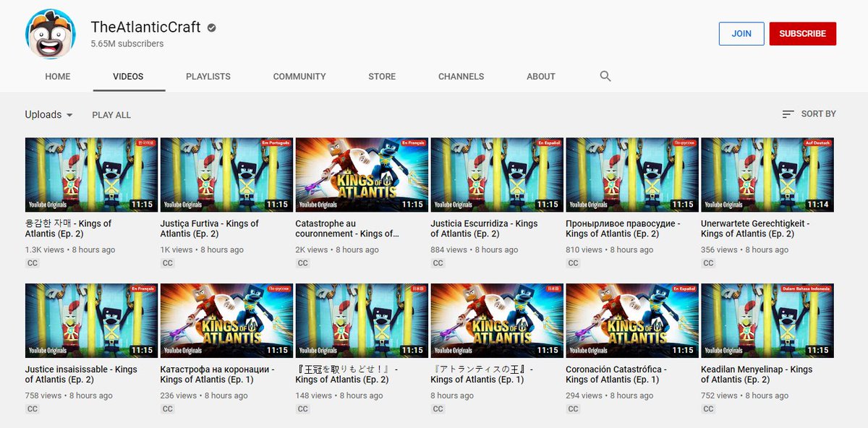Click the Sort By lines icon
868x428 pixels.
click(788, 114)
